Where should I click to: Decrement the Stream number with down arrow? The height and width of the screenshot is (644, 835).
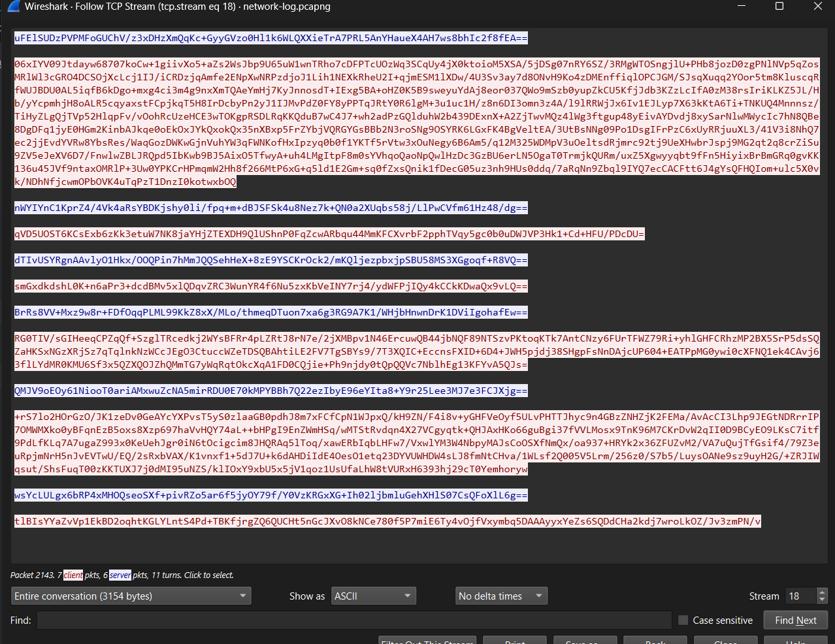pyautogui.click(x=822, y=600)
